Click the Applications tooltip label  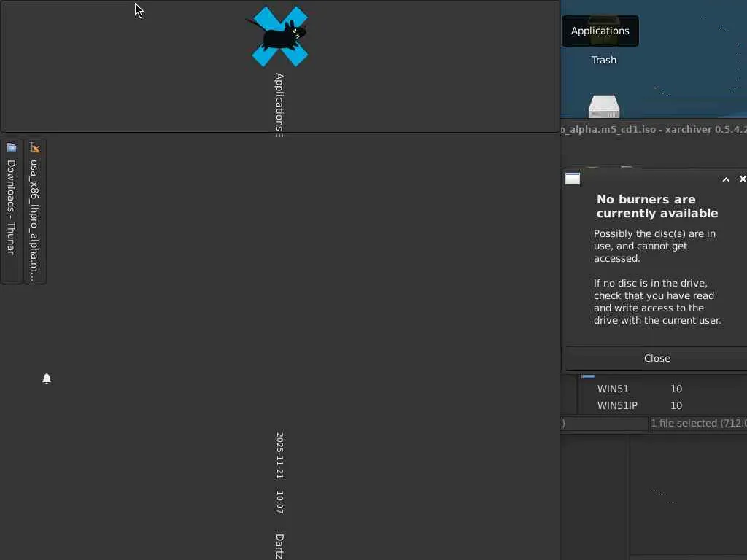click(x=600, y=31)
